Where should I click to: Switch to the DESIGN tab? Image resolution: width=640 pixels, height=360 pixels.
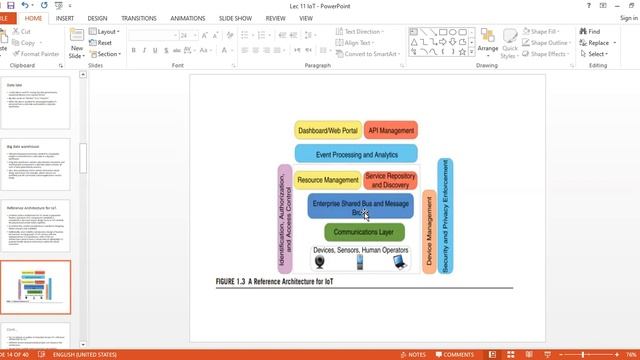click(x=97, y=18)
